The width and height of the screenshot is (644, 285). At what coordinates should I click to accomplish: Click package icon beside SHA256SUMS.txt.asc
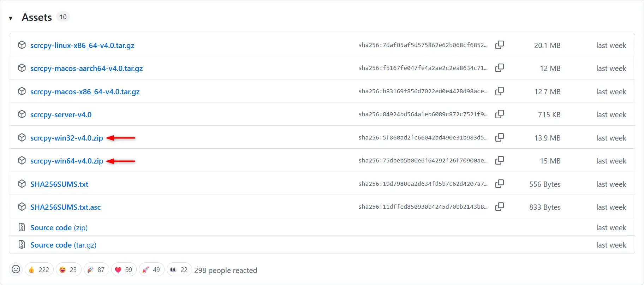pyautogui.click(x=22, y=207)
